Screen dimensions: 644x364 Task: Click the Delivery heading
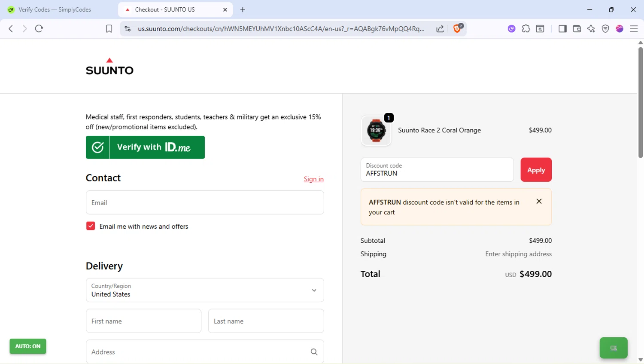click(x=104, y=266)
